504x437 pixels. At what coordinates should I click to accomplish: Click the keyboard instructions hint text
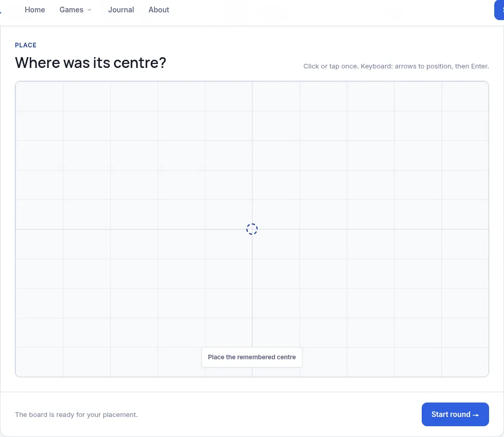coord(396,66)
